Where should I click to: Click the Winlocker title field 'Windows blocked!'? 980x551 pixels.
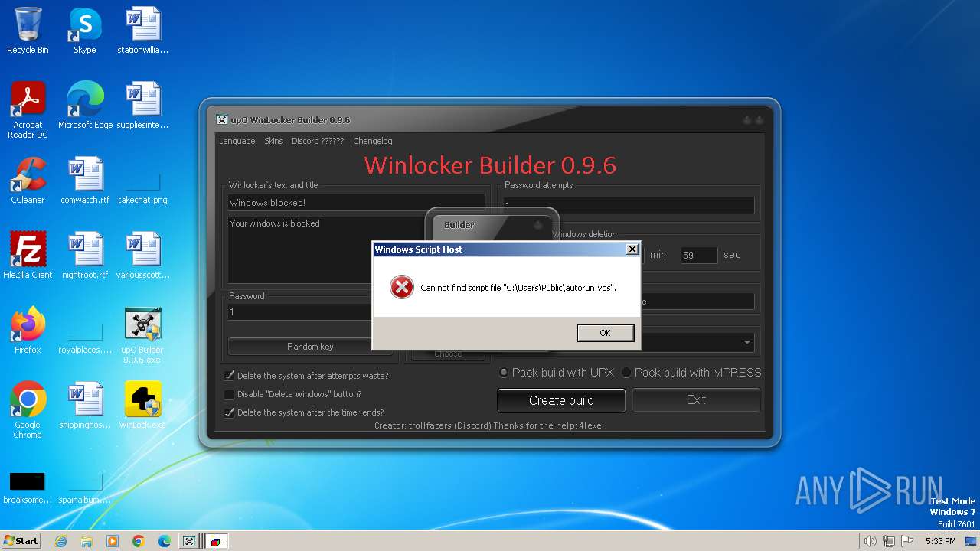click(356, 203)
